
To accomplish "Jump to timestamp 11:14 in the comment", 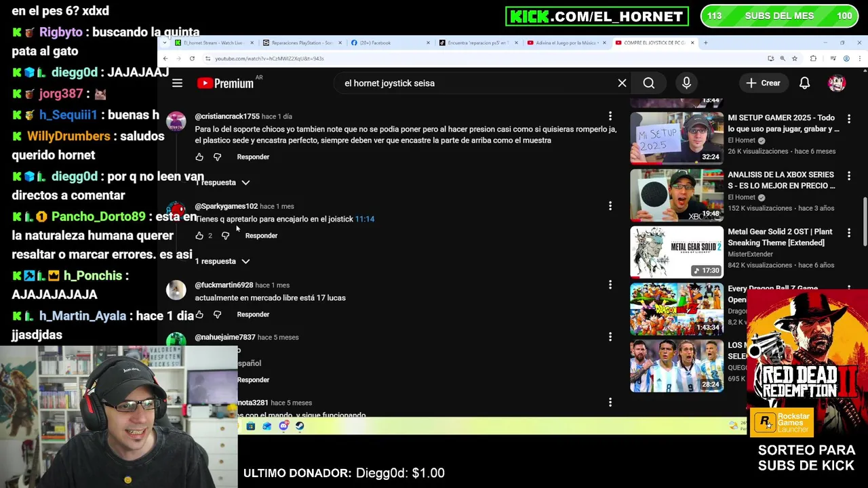I will 364,219.
